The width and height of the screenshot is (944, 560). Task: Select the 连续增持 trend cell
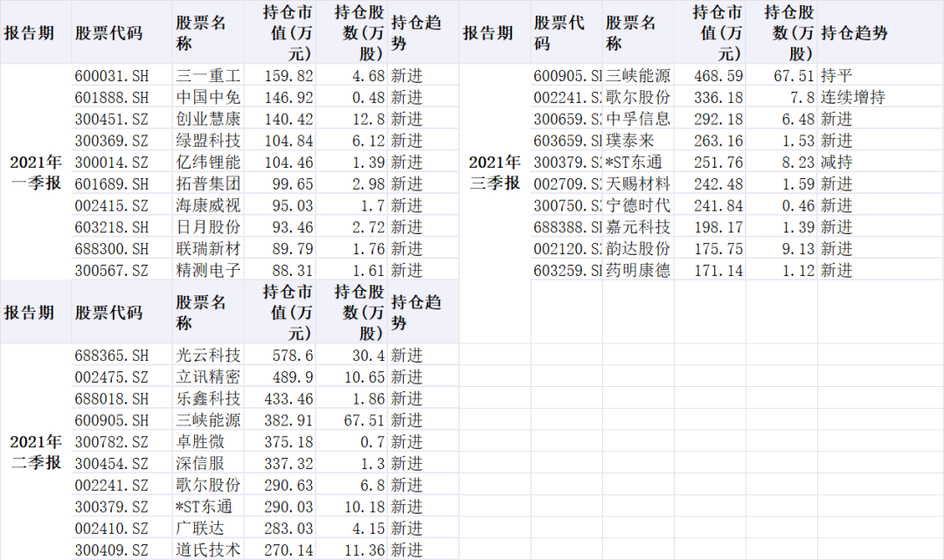pyautogui.click(x=852, y=98)
